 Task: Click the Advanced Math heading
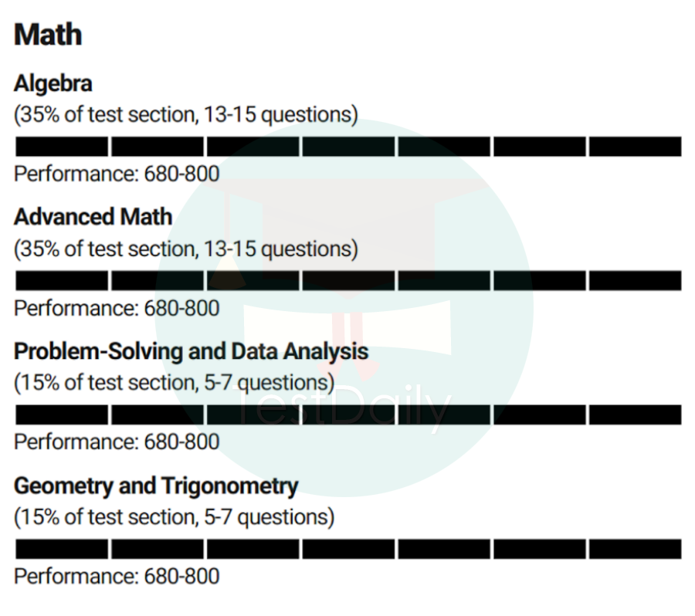click(93, 217)
